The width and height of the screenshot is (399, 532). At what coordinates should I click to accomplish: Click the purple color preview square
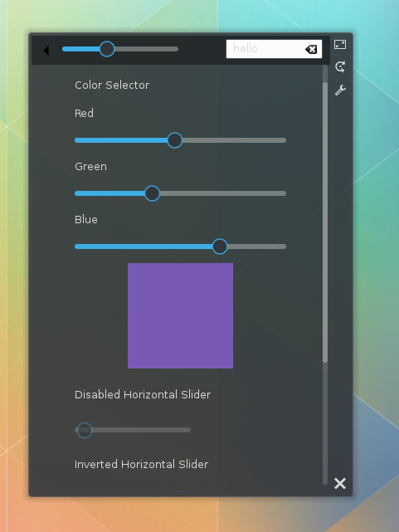(180, 315)
